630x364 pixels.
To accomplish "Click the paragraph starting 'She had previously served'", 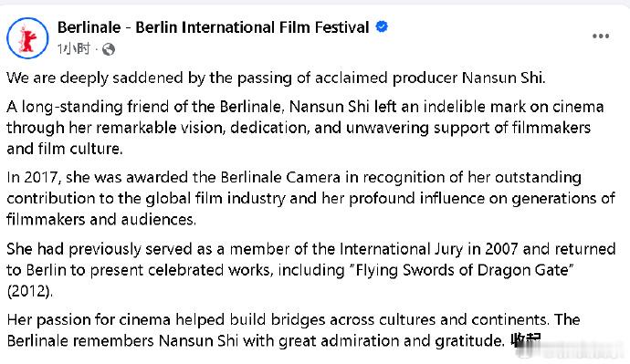I will point(311,270).
